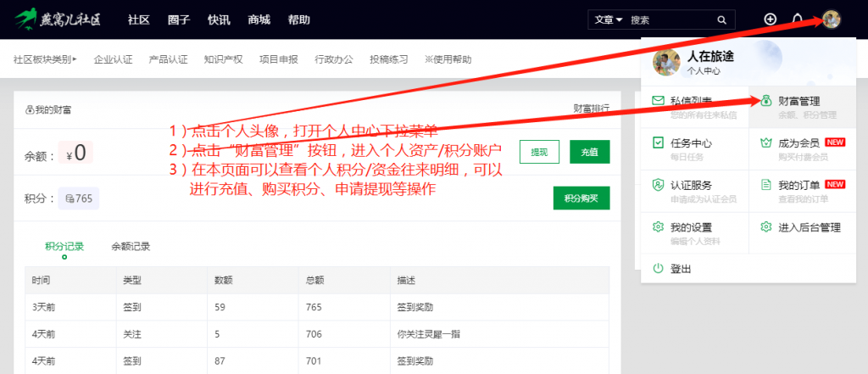Go to 项目申报 section
868x374 pixels.
click(278, 59)
